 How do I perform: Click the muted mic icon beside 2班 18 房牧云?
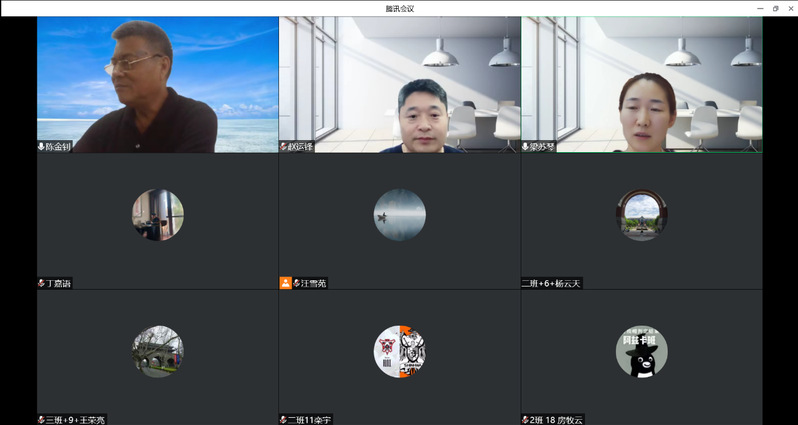[x=526, y=420]
